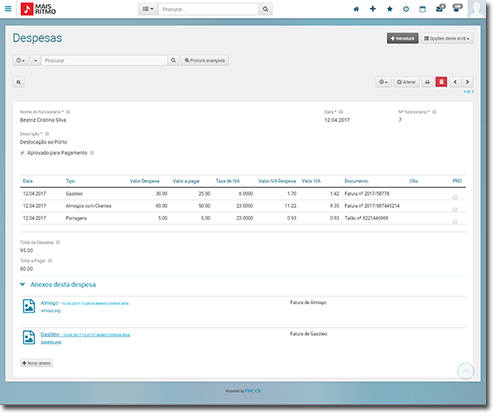Click the plus icon in top bar
The width and height of the screenshot is (496, 417).
[373, 9]
